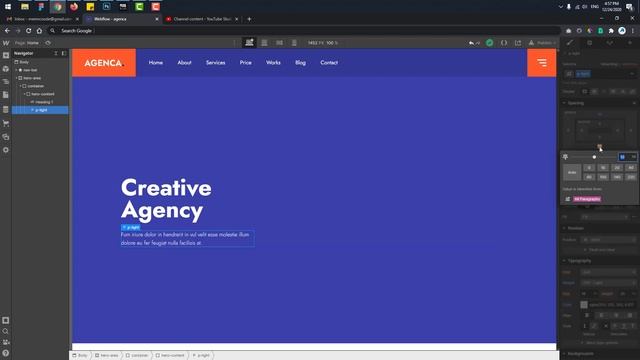The image size is (640, 360).
Task: Click the p-light label above the paragraph
Action: (131, 227)
